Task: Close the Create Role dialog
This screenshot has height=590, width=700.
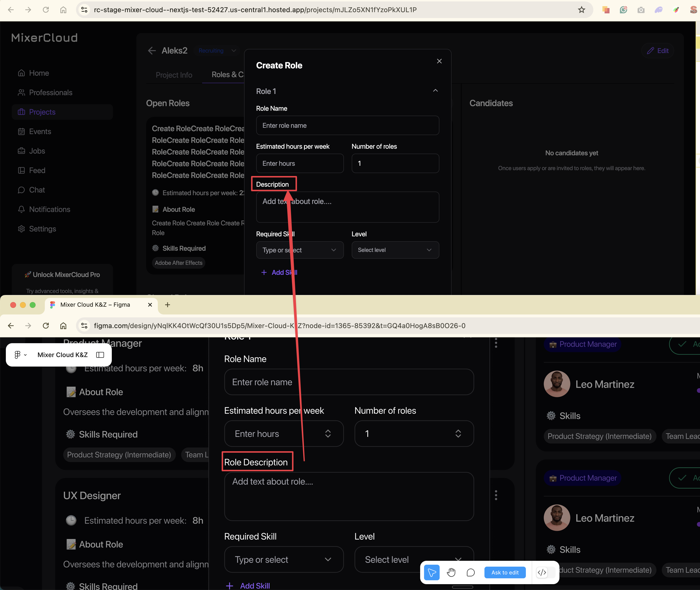Action: (439, 61)
